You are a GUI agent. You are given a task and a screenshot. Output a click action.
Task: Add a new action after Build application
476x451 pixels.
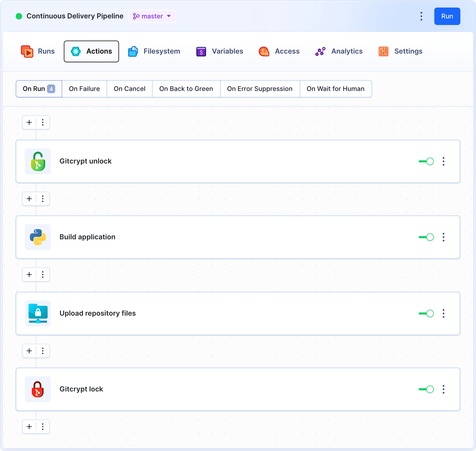click(29, 274)
